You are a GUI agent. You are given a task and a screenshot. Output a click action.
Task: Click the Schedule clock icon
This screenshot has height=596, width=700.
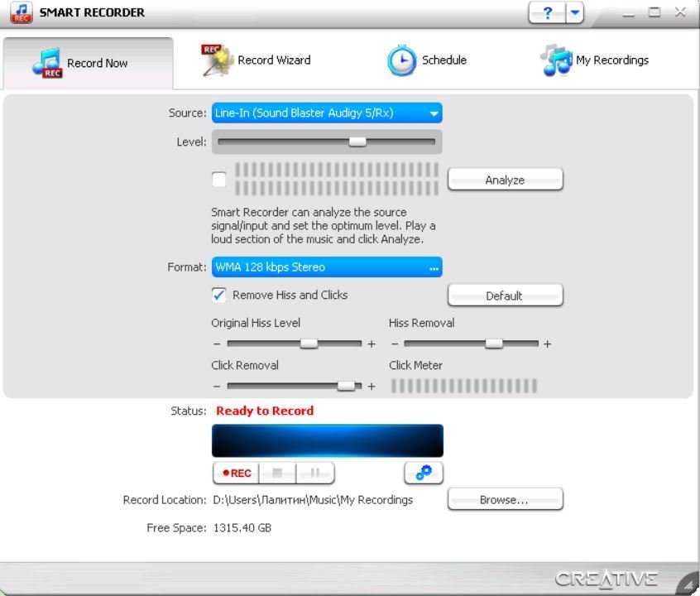402,60
